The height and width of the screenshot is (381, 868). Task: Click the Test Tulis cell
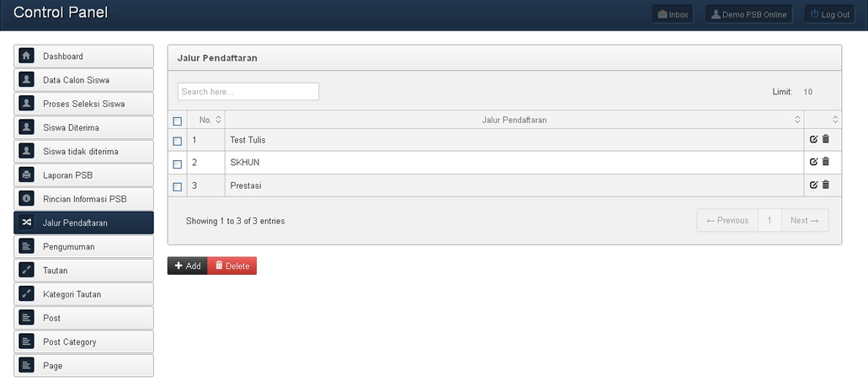click(x=514, y=140)
